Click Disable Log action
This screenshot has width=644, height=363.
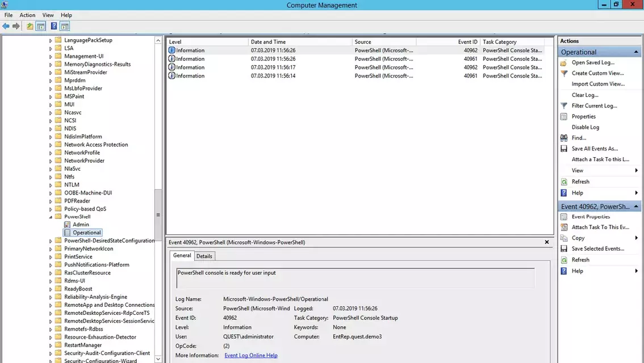click(586, 127)
